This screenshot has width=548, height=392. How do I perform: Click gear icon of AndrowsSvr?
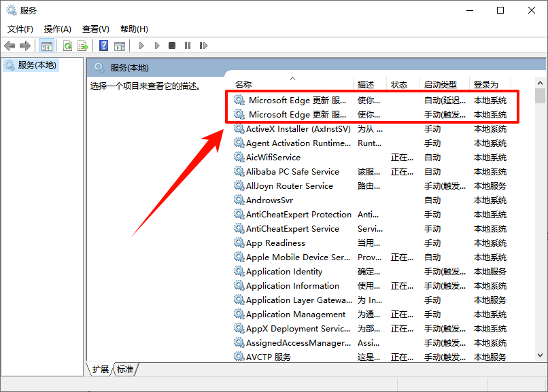tap(239, 200)
